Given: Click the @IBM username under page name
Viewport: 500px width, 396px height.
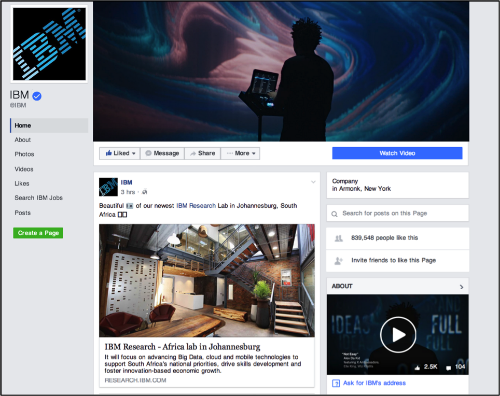Looking at the screenshot, I should click(x=18, y=105).
